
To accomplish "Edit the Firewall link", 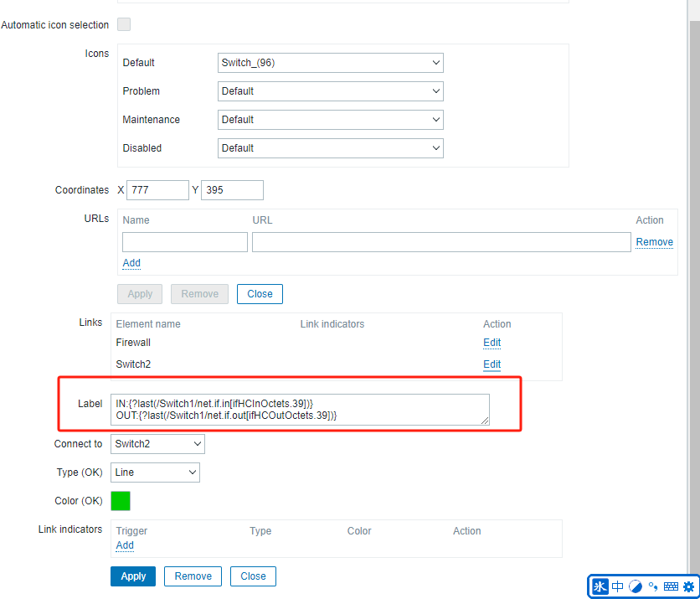I will [492, 343].
